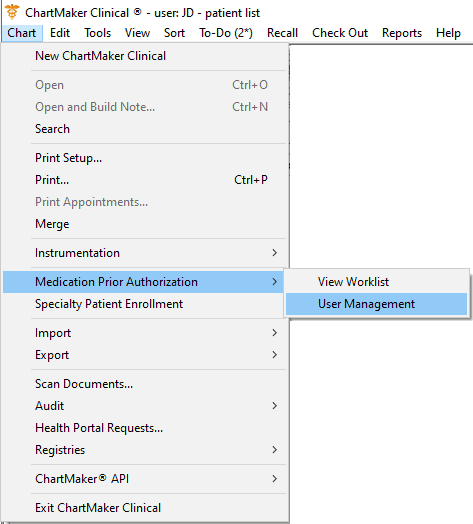Screen dimensions: 473x524
Task: Expand the Registries submenu arrow
Action: click(x=274, y=449)
